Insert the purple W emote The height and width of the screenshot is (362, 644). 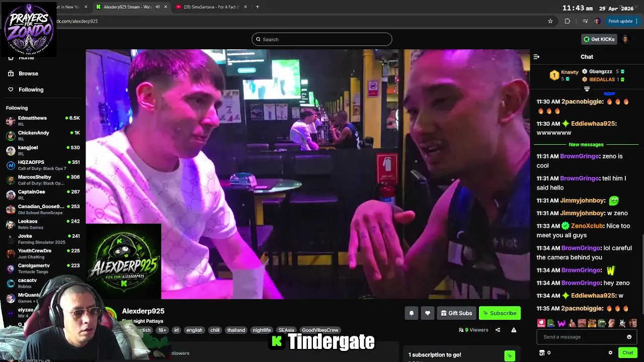click(x=561, y=323)
